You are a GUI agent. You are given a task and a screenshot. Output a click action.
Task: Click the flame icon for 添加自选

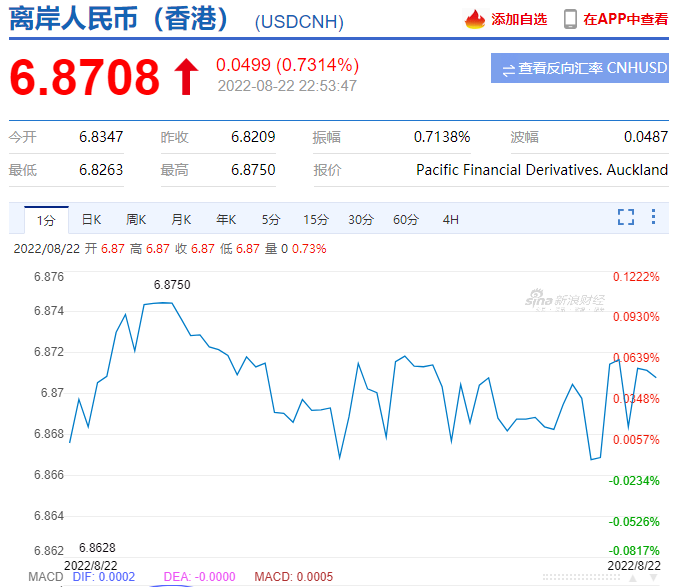pyautogui.click(x=474, y=19)
